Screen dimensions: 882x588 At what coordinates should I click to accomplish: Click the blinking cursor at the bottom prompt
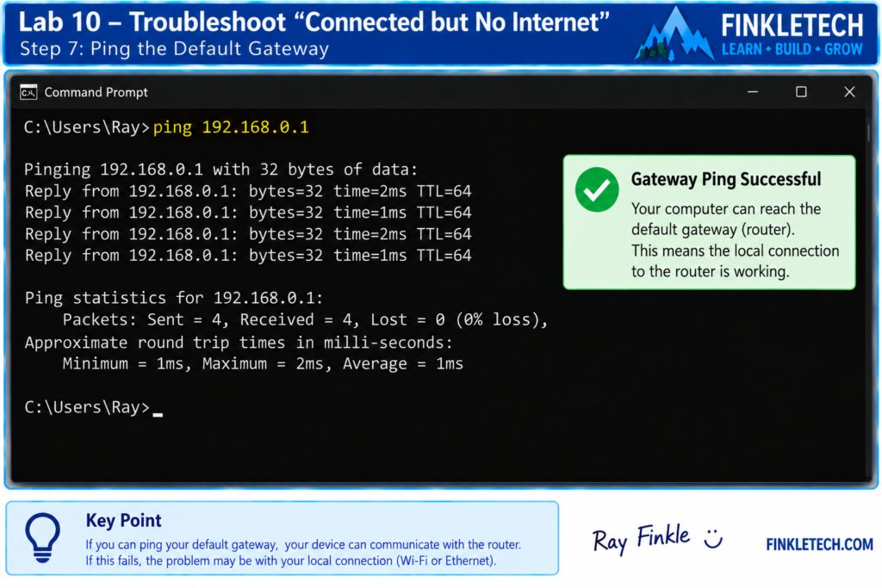158,414
